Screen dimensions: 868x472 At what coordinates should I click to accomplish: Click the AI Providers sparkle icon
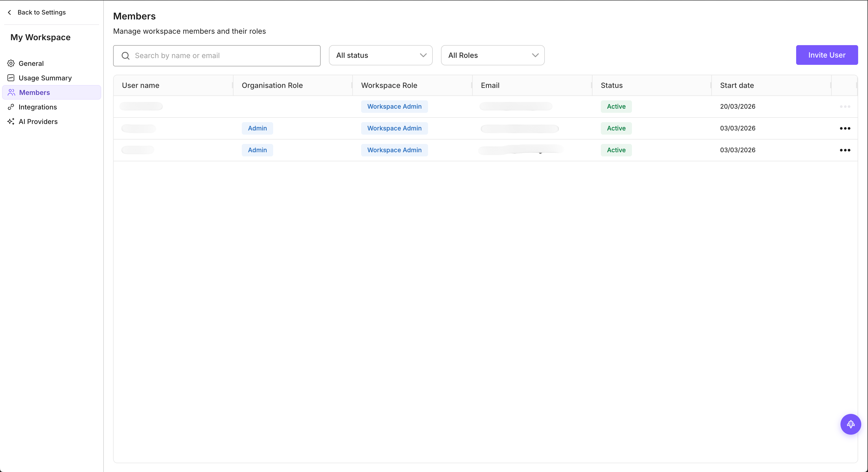(11, 121)
